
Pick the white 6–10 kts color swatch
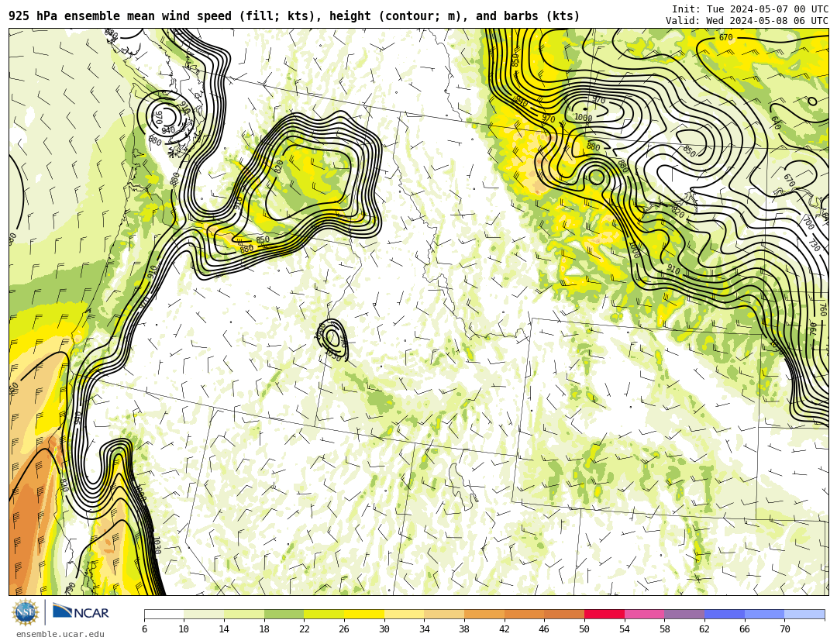pos(164,614)
